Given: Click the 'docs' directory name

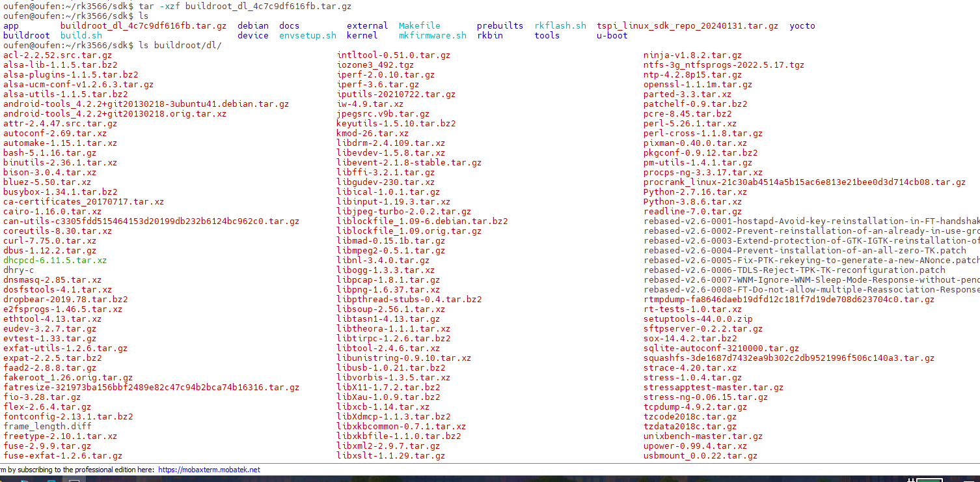Looking at the screenshot, I should (290, 26).
